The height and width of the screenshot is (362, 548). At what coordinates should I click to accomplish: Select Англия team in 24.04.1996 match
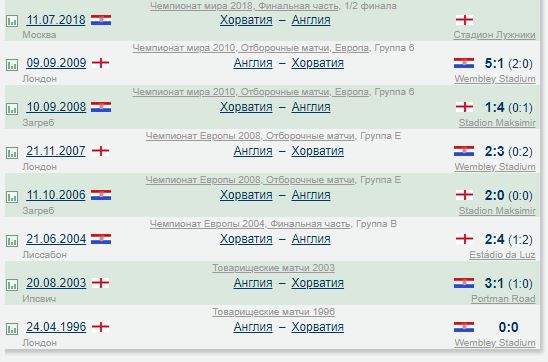(253, 327)
